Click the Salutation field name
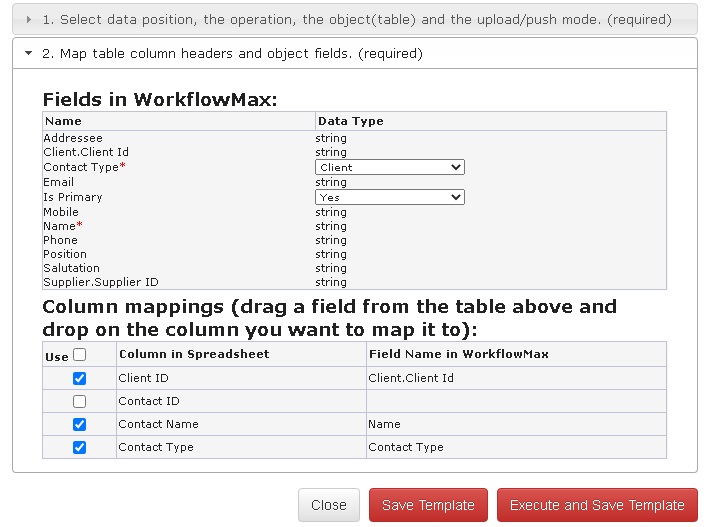This screenshot has height=527, width=712. [x=72, y=268]
